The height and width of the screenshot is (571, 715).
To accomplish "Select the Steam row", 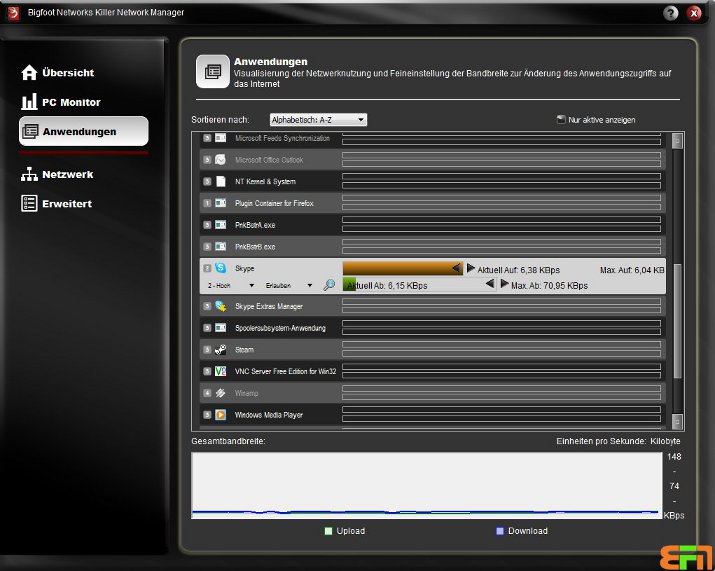I will pyautogui.click(x=433, y=349).
